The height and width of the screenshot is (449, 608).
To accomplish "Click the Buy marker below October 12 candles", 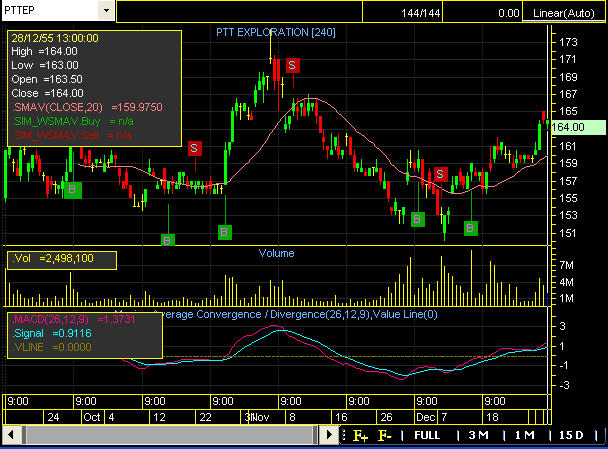I will coord(168,240).
